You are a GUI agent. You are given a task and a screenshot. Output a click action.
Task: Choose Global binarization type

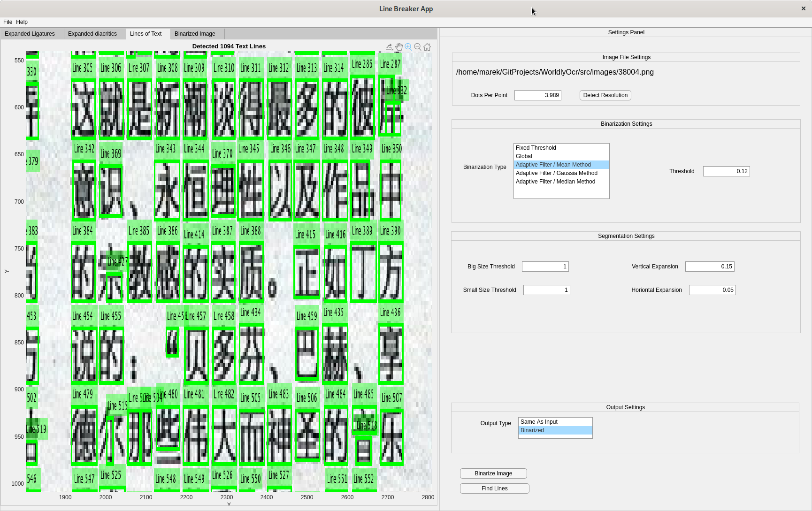coord(561,156)
